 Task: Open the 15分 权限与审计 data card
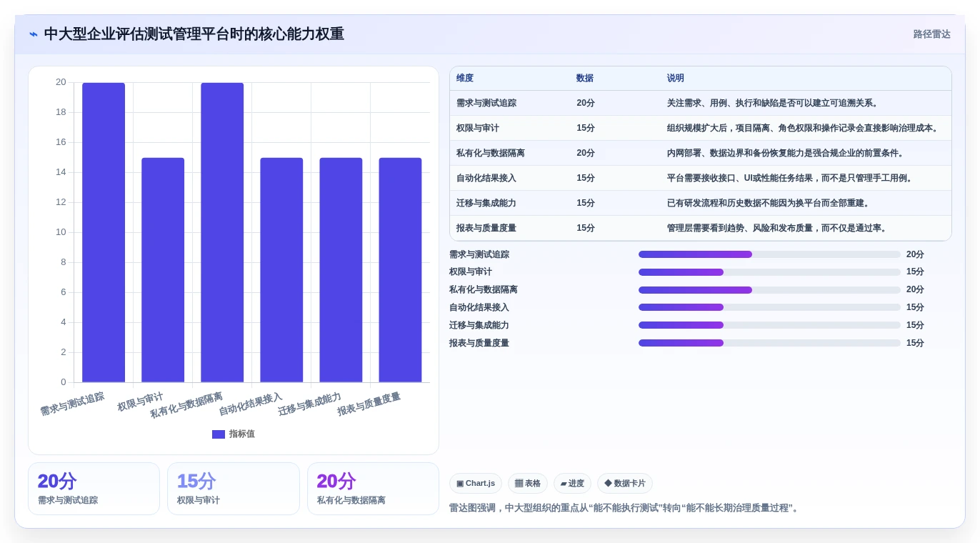pos(233,489)
